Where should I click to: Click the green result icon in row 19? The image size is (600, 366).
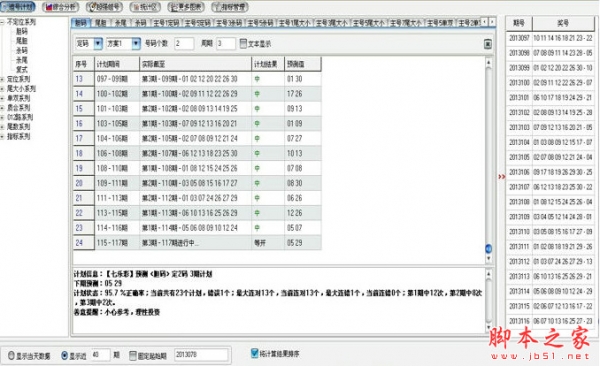pos(257,168)
